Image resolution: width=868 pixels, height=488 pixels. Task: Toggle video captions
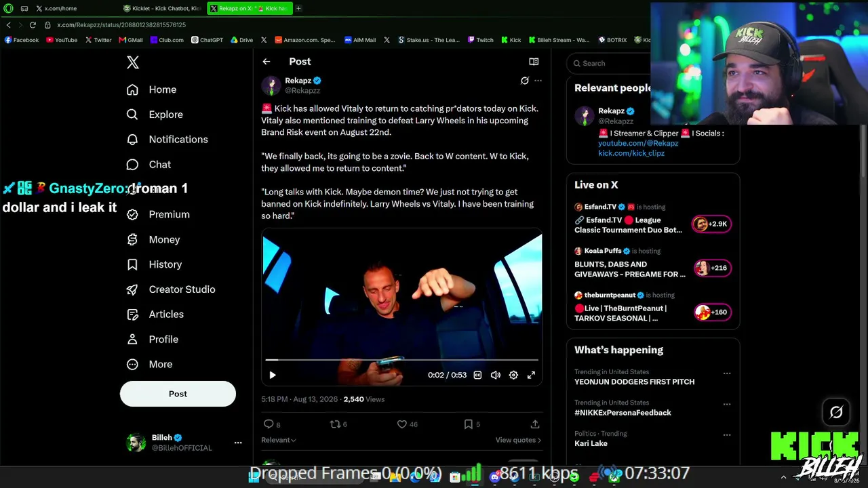tap(477, 375)
